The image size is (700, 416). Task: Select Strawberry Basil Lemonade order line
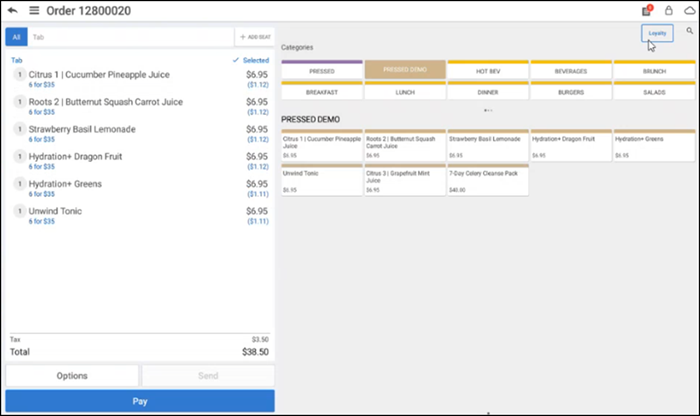pos(140,133)
